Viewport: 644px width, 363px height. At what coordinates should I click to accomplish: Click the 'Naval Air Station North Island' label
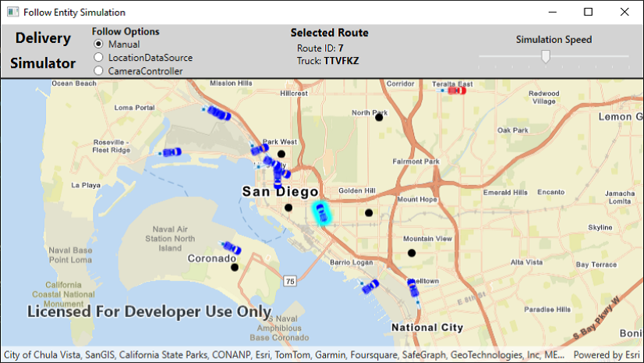170,239
